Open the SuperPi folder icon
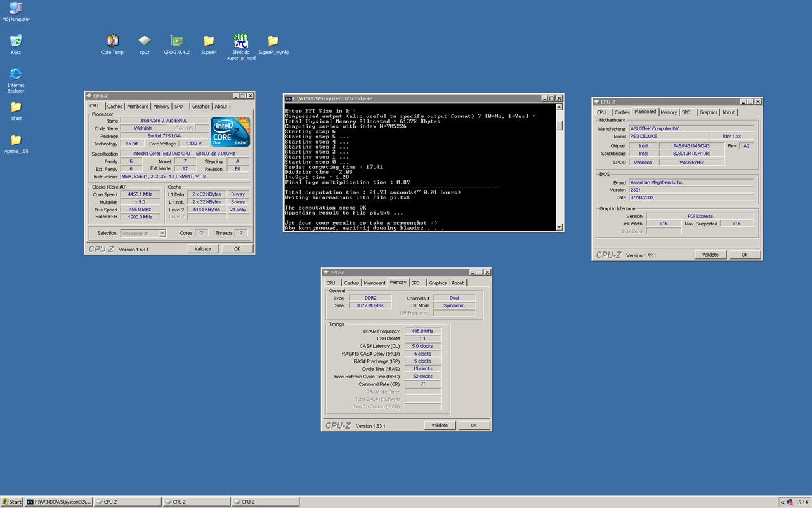 (209, 44)
